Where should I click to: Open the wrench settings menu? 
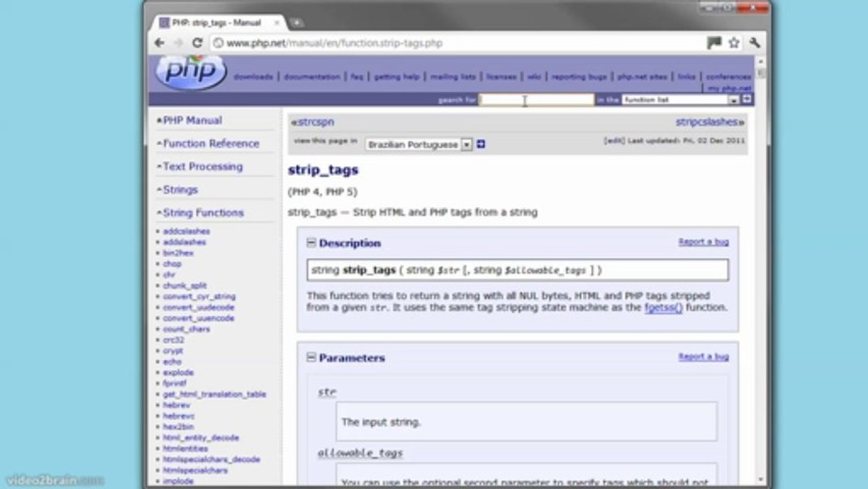click(755, 43)
